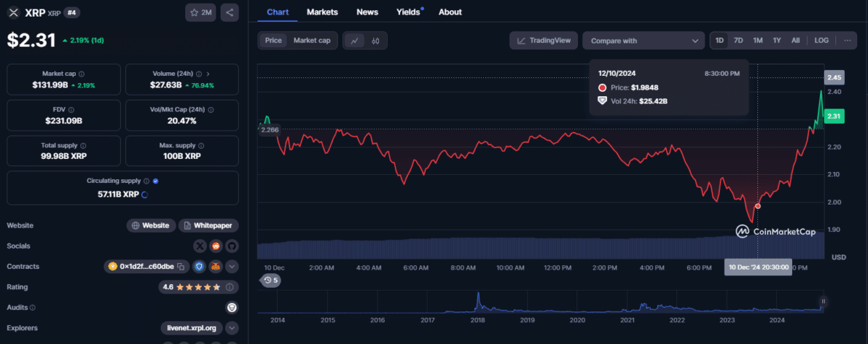Open the Compare with dropdown
The width and height of the screenshot is (868, 344).
(x=643, y=40)
